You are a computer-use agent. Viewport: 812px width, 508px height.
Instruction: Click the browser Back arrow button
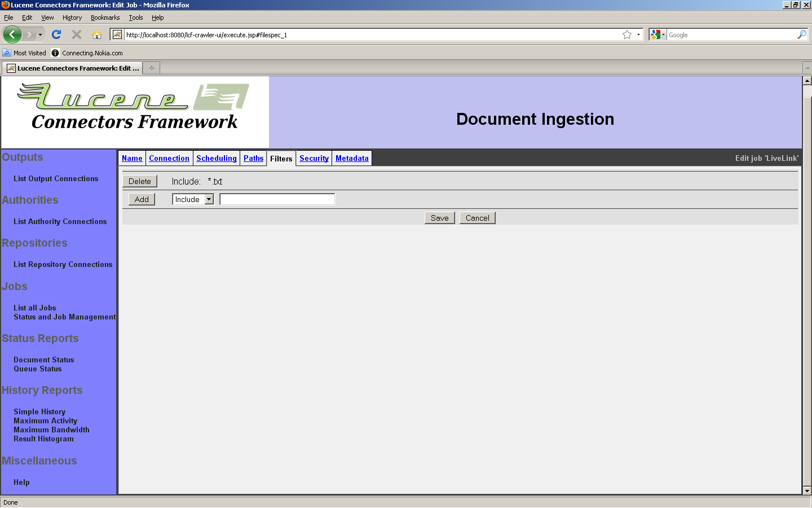point(12,34)
